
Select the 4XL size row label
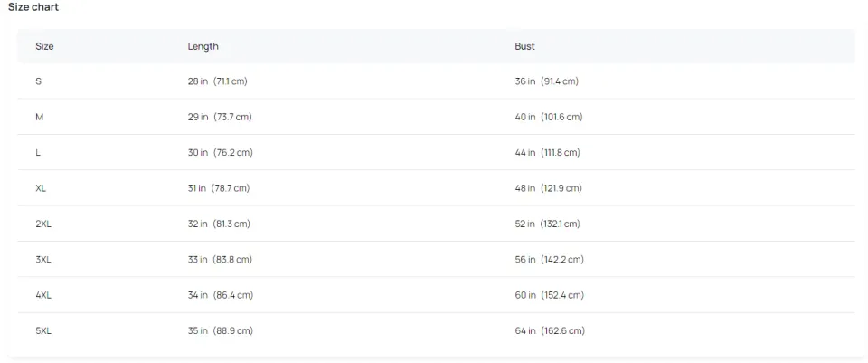43,295
